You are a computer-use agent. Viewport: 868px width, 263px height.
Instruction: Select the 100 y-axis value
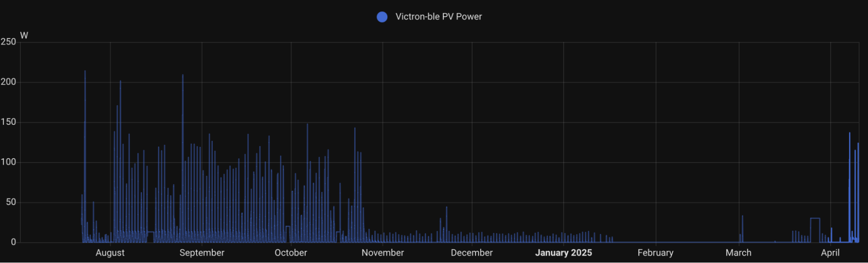8,162
